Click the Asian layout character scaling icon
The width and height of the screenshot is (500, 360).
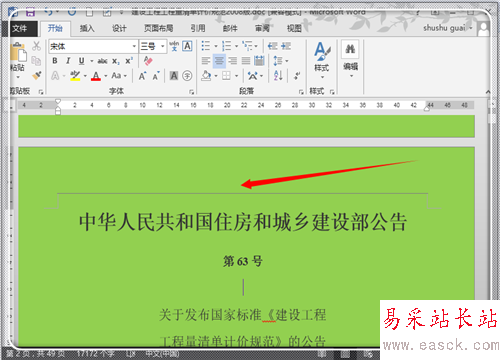252,76
